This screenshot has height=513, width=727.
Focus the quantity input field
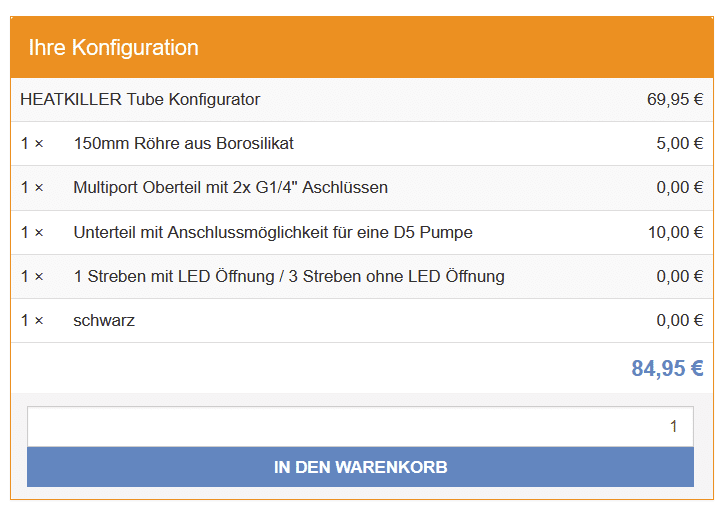(360, 427)
